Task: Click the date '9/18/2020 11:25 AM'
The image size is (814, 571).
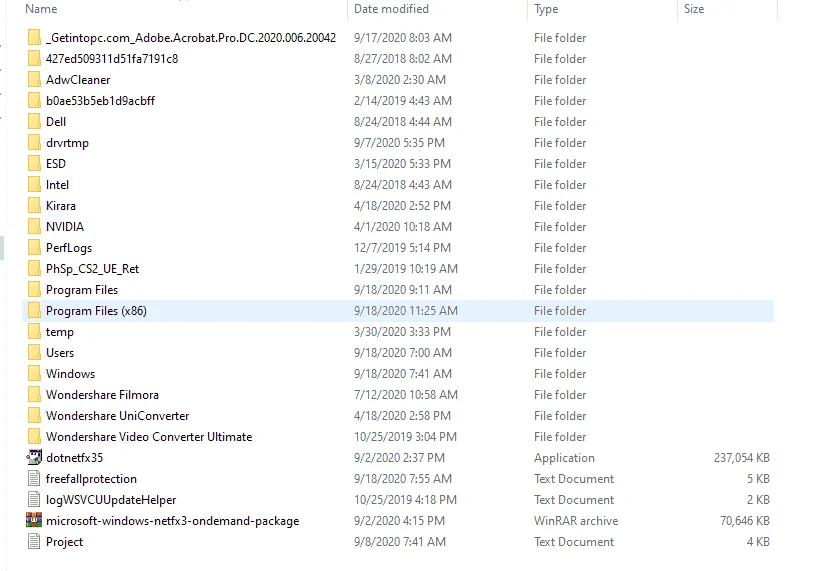Action: [406, 311]
